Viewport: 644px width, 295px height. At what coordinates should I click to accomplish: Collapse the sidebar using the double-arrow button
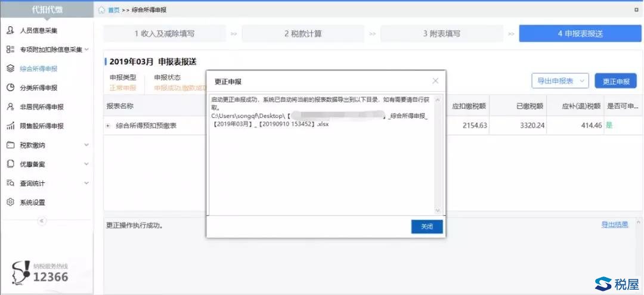42,221
